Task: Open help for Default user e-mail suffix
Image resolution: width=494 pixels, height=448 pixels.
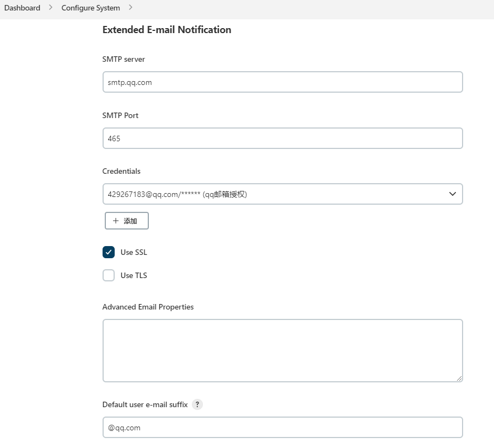Action: coord(197,404)
